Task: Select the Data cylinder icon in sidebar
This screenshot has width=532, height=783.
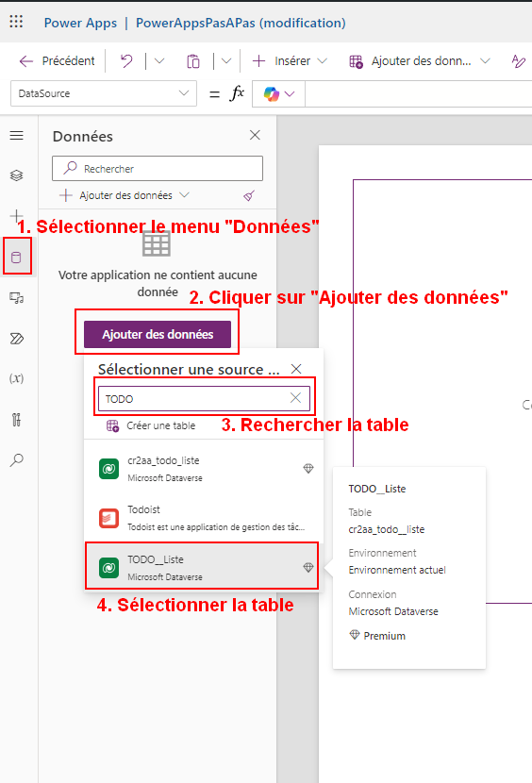Action: (16, 258)
